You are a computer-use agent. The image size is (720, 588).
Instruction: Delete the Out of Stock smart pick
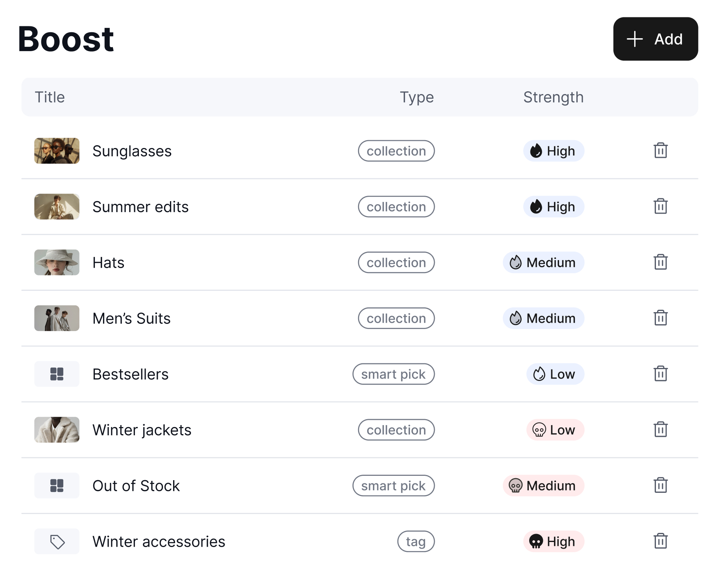pos(661,485)
